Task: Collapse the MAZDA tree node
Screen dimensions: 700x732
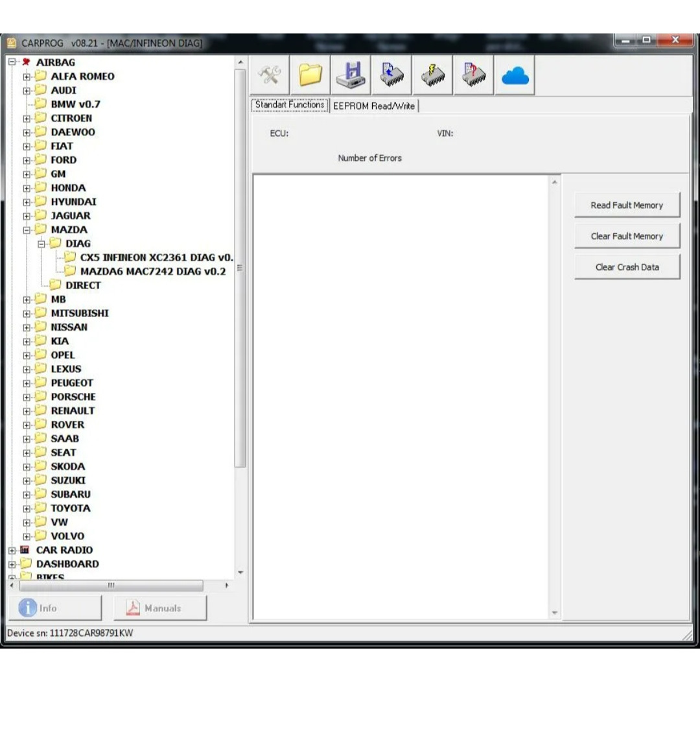Action: [x=27, y=230]
